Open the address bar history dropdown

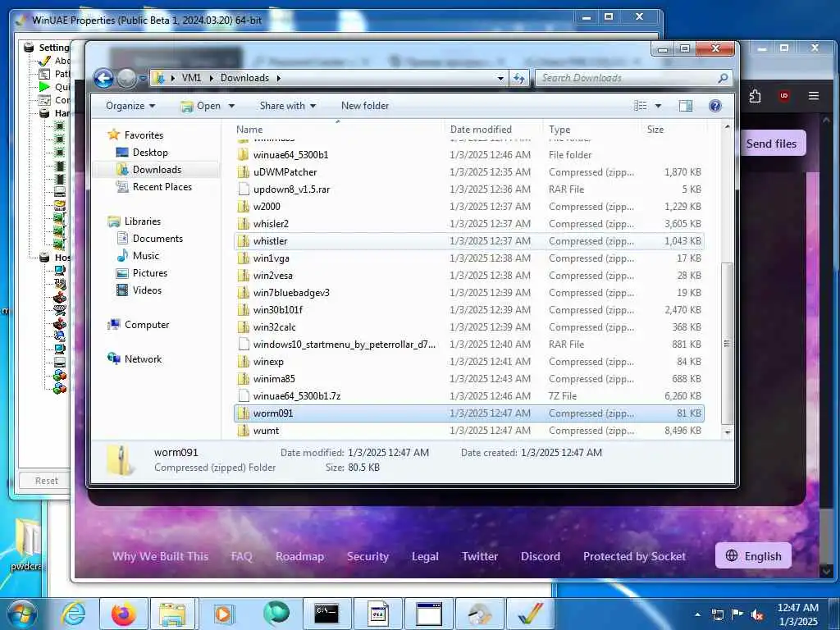(500, 78)
